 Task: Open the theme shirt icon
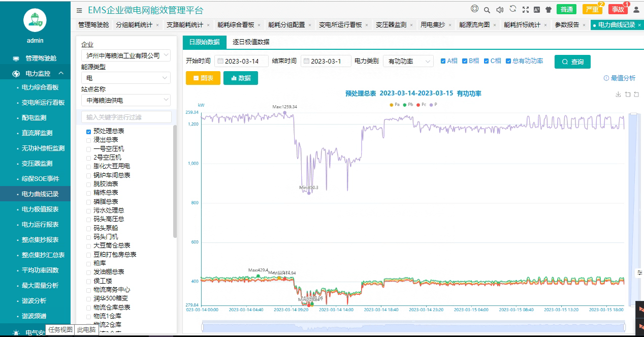pos(548,10)
